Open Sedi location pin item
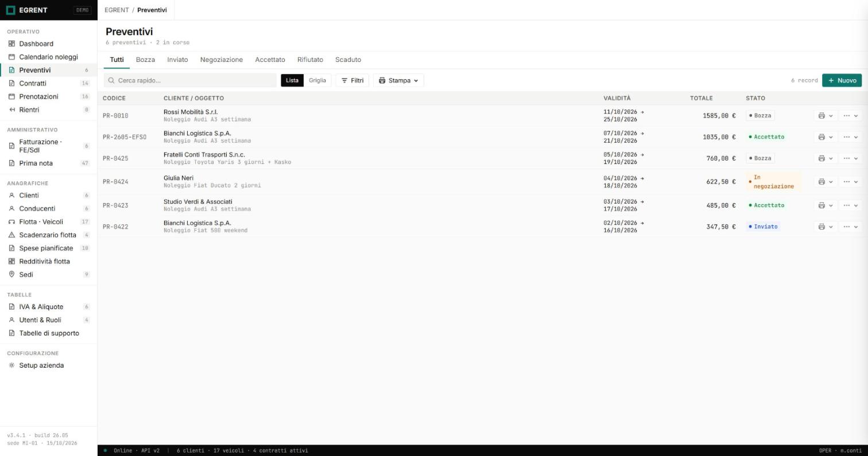This screenshot has height=456, width=868. tap(48, 274)
